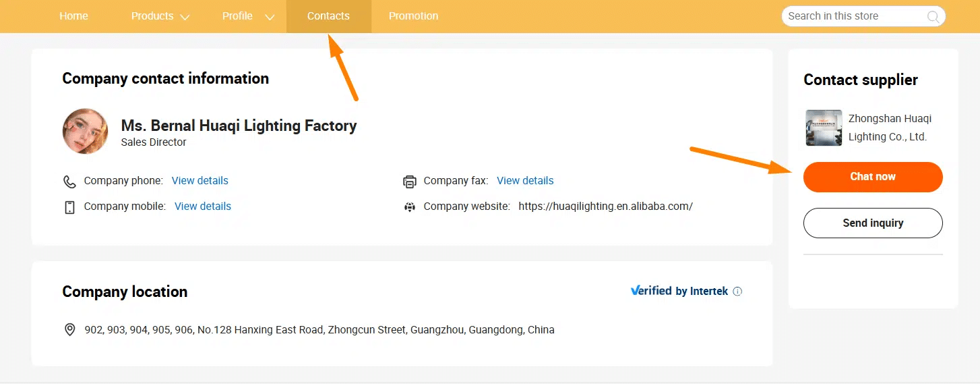Screen dimensions: 980x384
Task: View details for company phone
Action: point(200,181)
